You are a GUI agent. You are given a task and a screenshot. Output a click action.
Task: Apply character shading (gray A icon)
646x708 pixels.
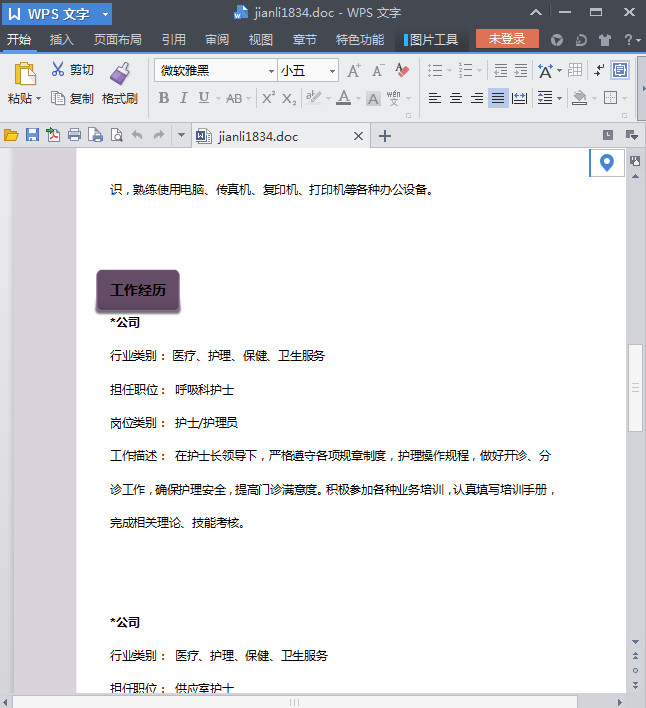coord(373,98)
